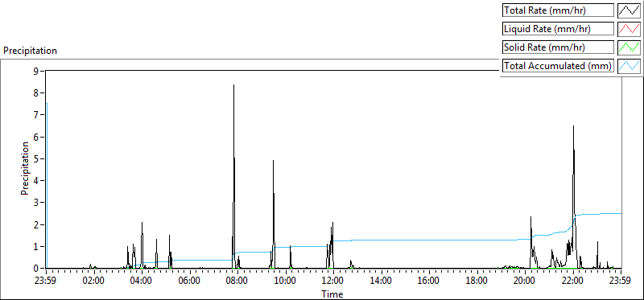The image size is (644, 300).
Task: Click the 5 value on the Y axis
Action: (36, 158)
